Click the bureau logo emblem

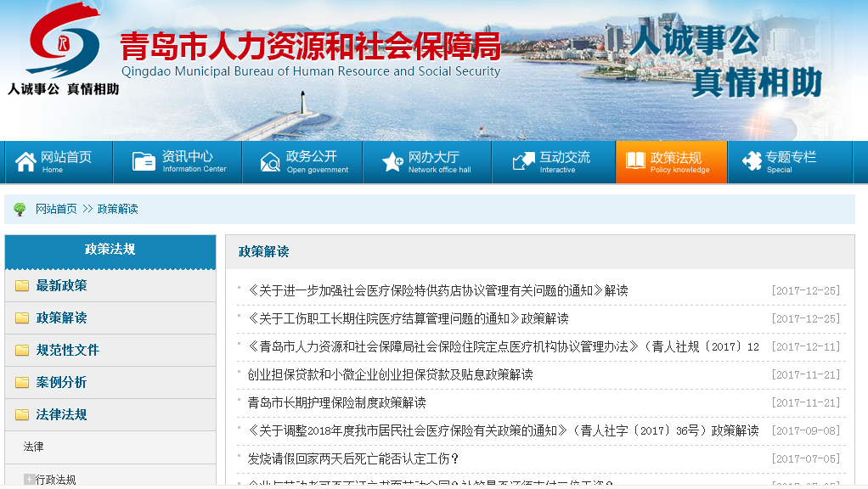click(63, 41)
